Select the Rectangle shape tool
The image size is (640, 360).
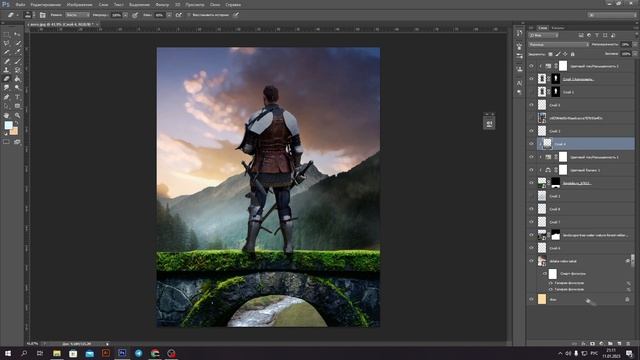(17, 106)
